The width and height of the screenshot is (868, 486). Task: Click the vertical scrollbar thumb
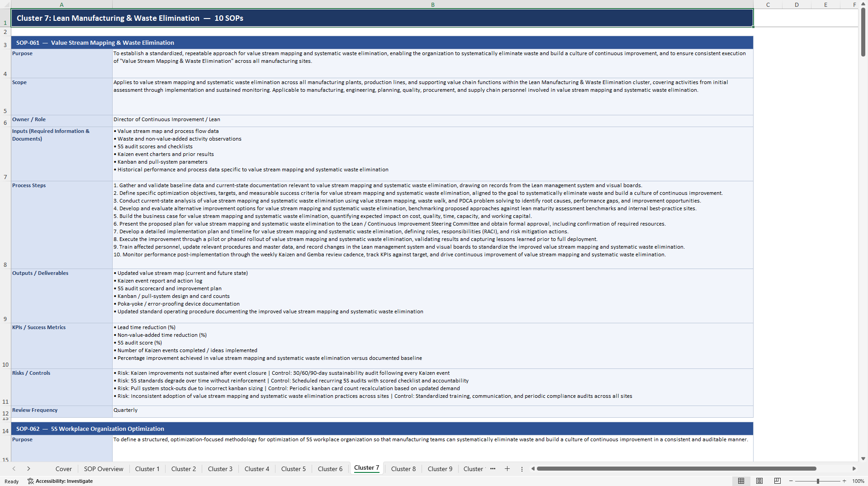pos(863,33)
